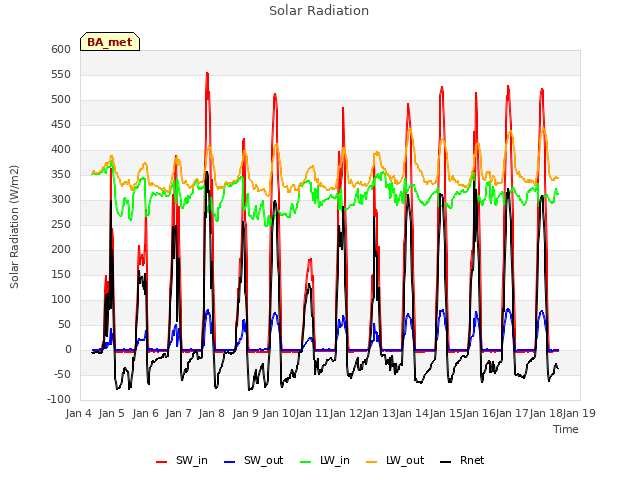Toggle the SW_out legend entry
Image resolution: width=640 pixels, height=480 pixels.
tap(253, 460)
